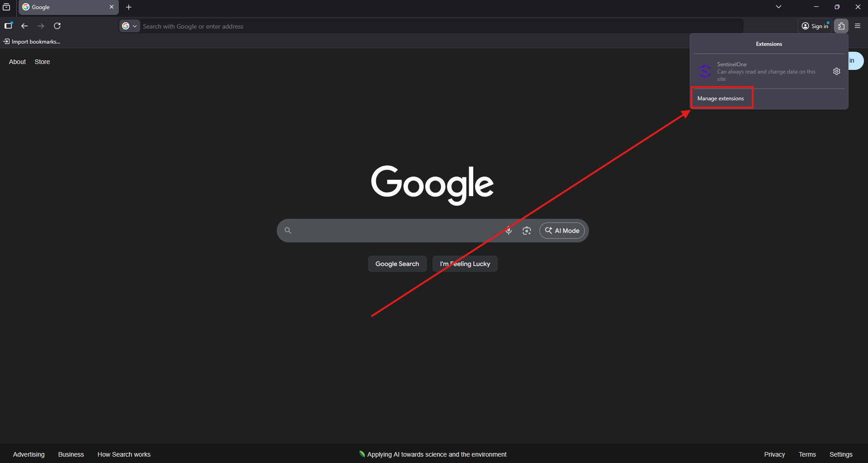
Task: Open Google's About link
Action: point(17,62)
